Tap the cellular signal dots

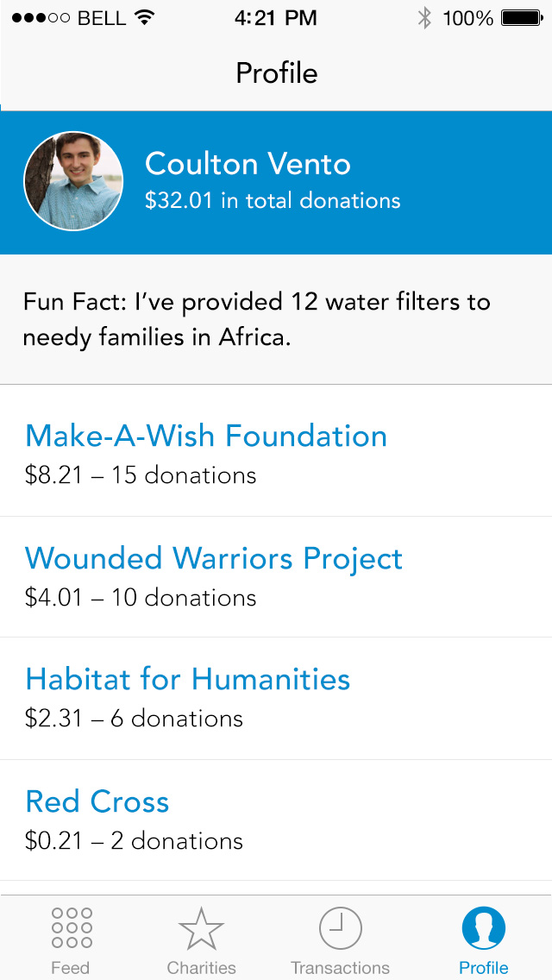(x=41, y=18)
